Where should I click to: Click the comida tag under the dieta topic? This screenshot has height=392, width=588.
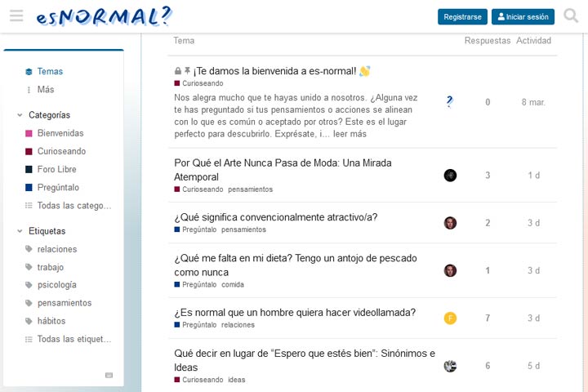coord(233,285)
